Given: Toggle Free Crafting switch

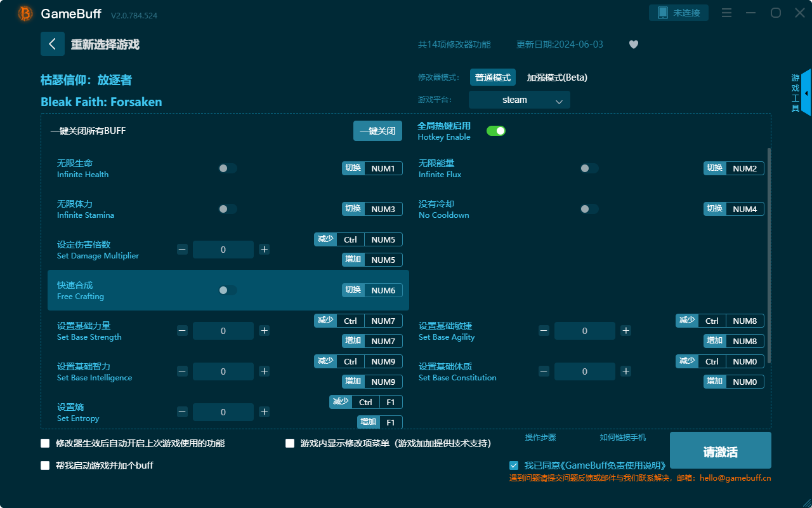Looking at the screenshot, I should (228, 290).
